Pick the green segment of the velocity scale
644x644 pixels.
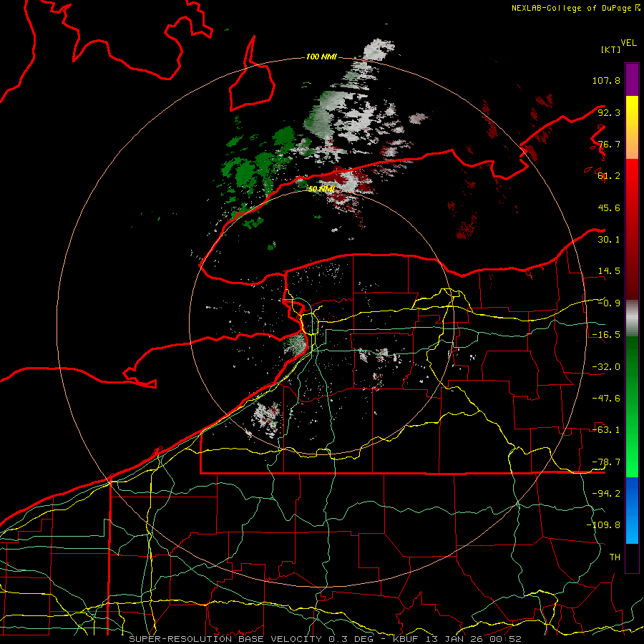[x=632, y=407]
